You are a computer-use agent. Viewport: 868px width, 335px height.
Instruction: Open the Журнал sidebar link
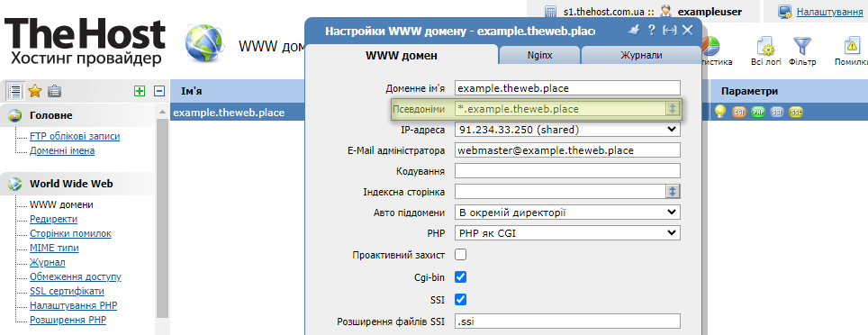tap(48, 262)
